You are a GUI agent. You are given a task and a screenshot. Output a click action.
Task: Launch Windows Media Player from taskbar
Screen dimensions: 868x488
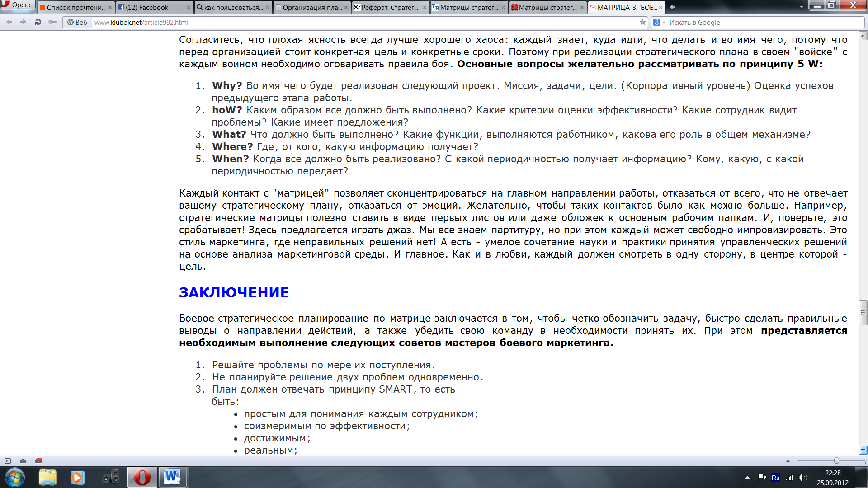(x=77, y=477)
